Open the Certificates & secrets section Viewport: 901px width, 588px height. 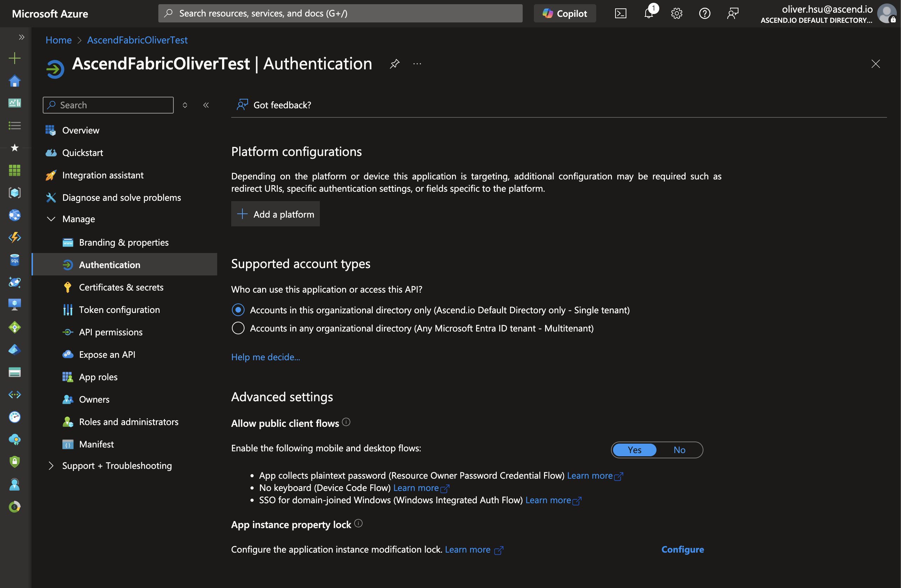[x=120, y=286]
